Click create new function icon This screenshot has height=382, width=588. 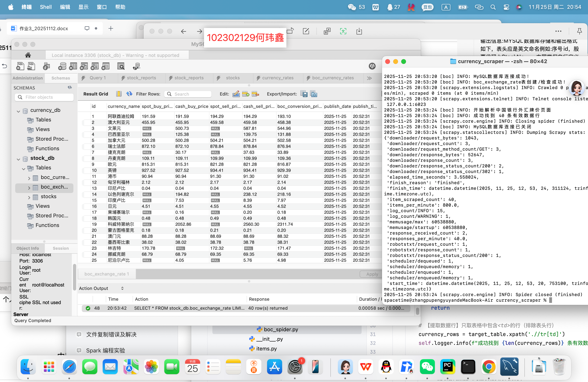105,66
